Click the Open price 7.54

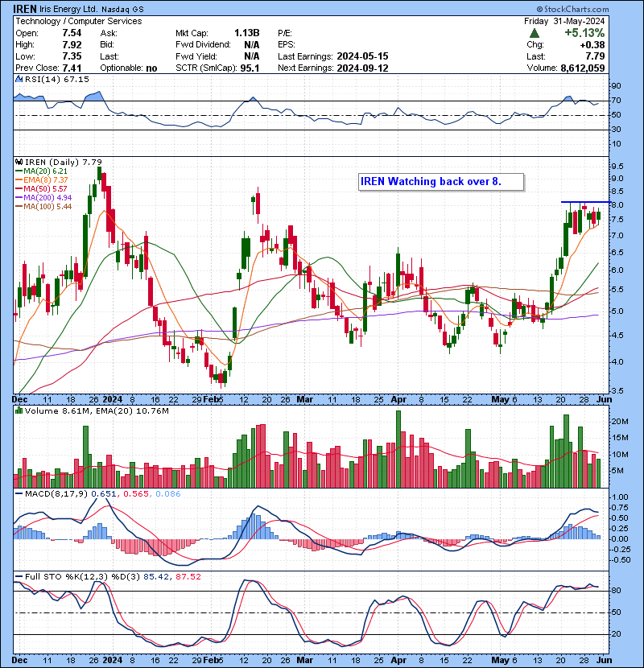pyautogui.click(x=72, y=33)
